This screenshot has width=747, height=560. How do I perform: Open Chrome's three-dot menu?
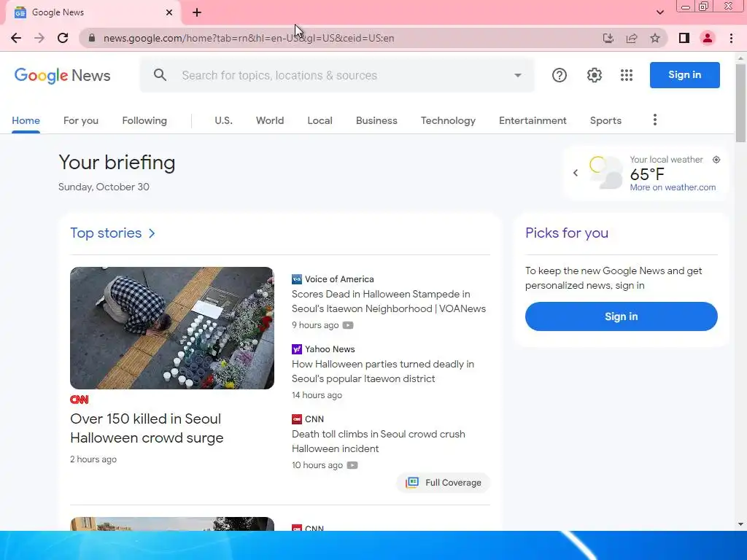(731, 38)
